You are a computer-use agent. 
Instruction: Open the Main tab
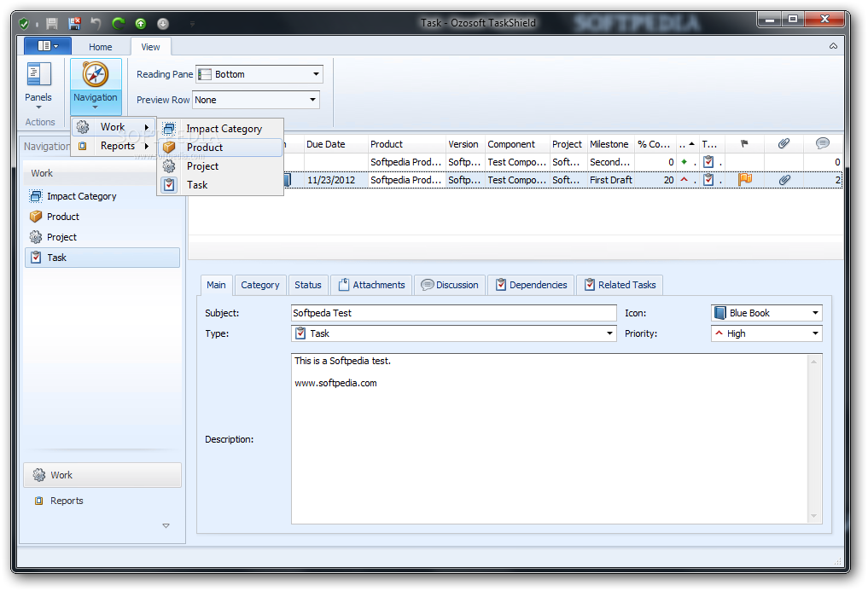216,285
